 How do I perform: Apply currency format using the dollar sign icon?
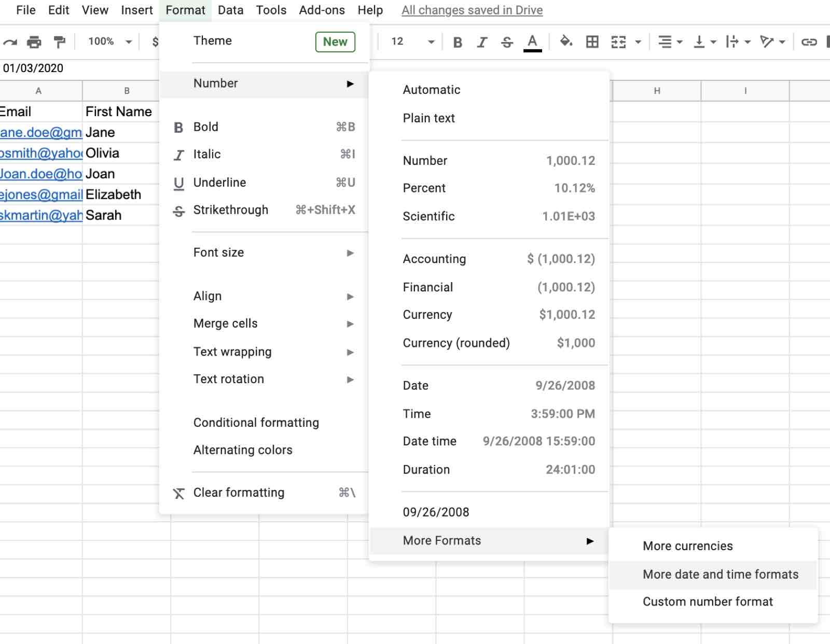coord(155,41)
